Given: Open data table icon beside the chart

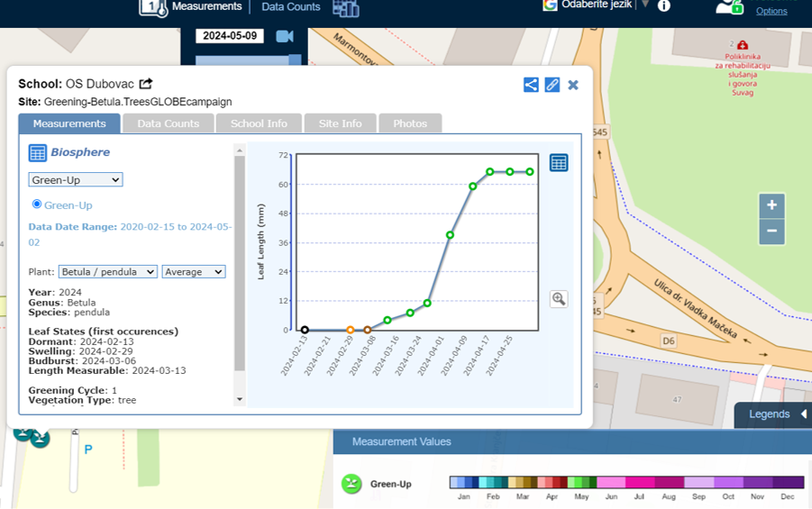Looking at the screenshot, I should 559,163.
